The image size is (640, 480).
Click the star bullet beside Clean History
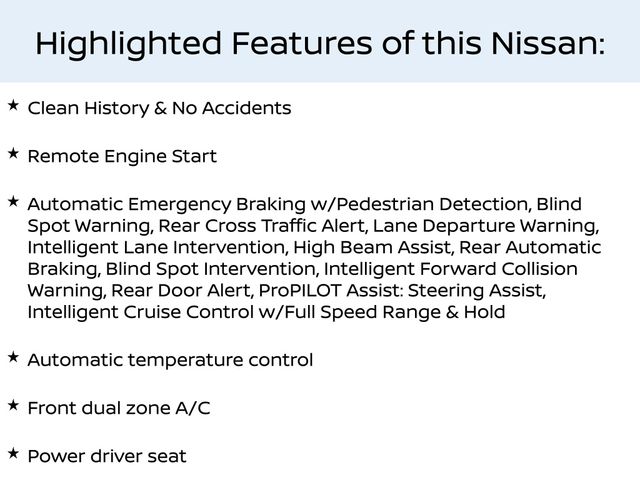click(12, 104)
